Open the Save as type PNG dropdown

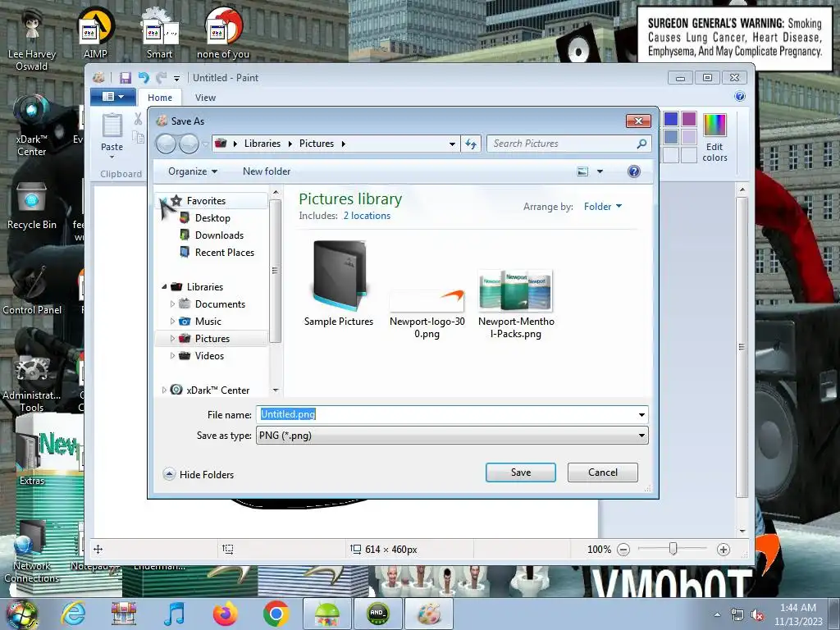click(x=452, y=436)
